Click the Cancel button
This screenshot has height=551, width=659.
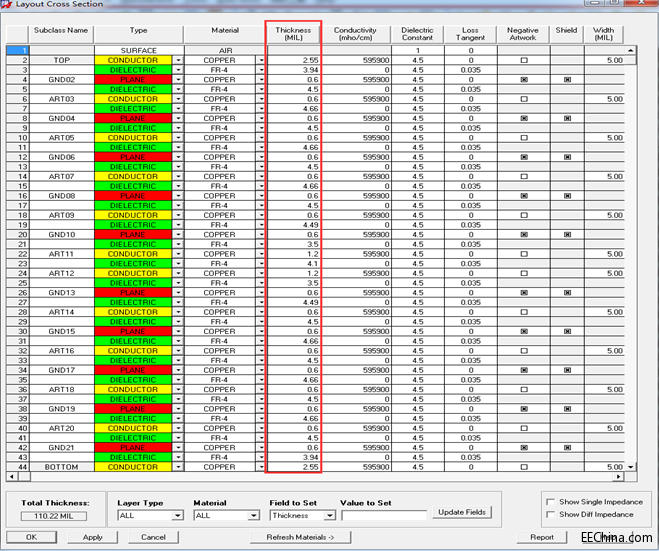153,537
